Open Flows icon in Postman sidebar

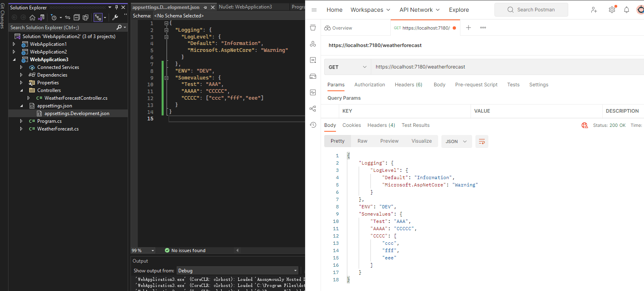tap(313, 109)
